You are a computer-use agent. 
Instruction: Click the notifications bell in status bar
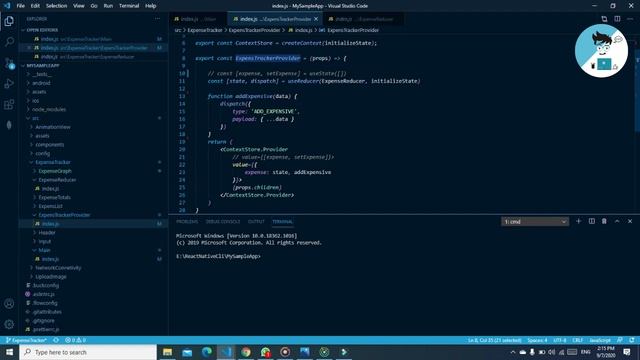[632, 340]
